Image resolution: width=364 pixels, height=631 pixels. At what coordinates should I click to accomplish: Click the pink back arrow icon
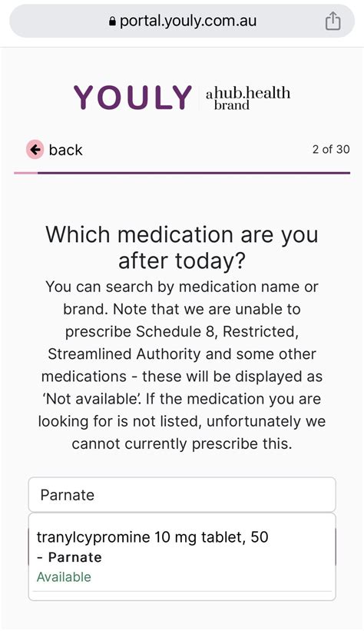35,150
